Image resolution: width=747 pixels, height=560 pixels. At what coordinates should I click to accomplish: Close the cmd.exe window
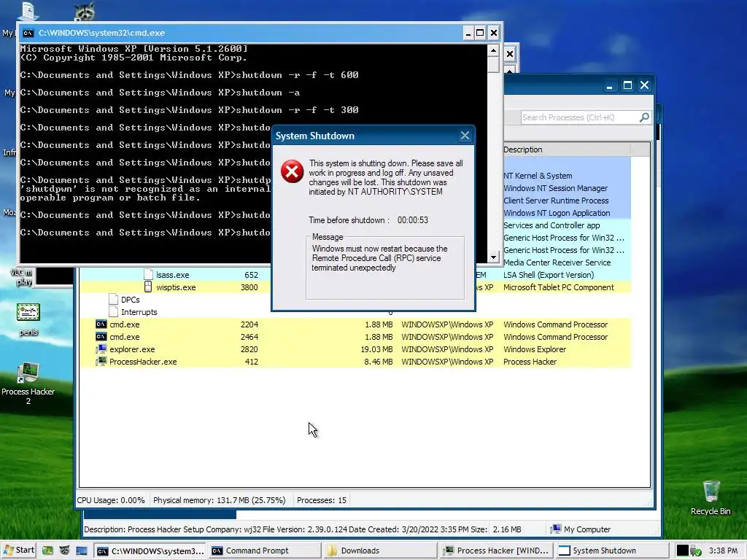[494, 33]
